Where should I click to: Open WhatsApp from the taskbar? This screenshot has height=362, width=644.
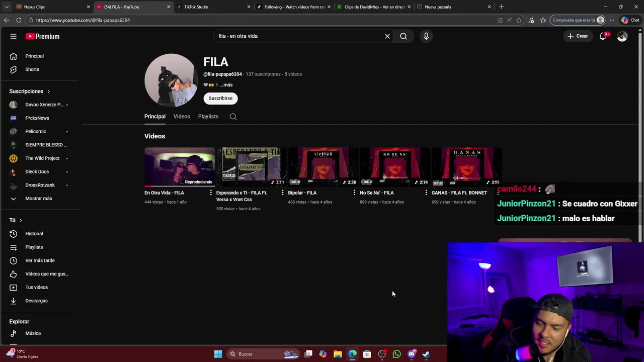tap(397, 354)
